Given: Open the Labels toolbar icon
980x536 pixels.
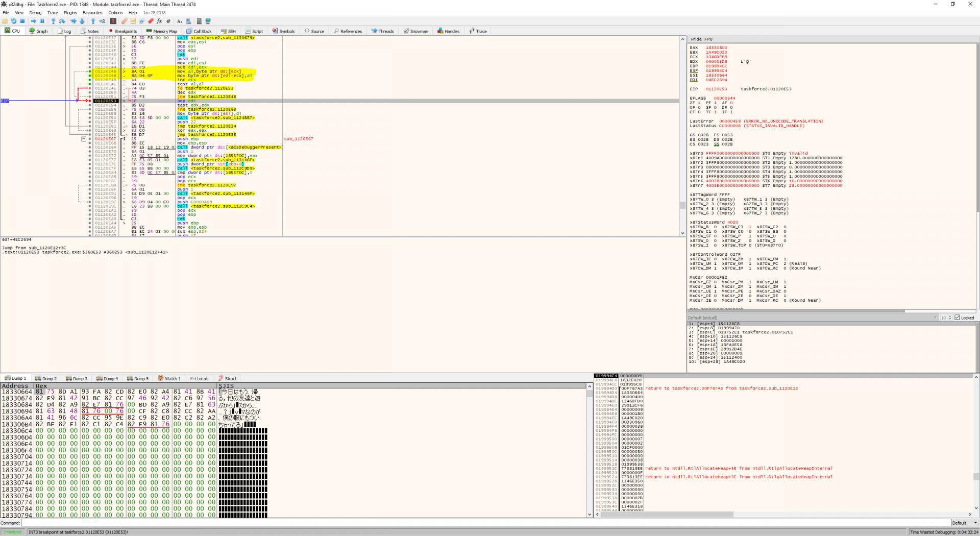Looking at the screenshot, I should (142, 21).
